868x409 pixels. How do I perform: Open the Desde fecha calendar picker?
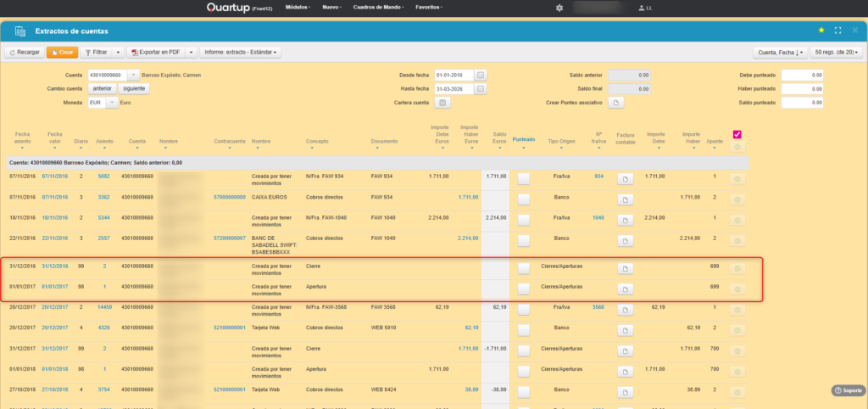(481, 75)
